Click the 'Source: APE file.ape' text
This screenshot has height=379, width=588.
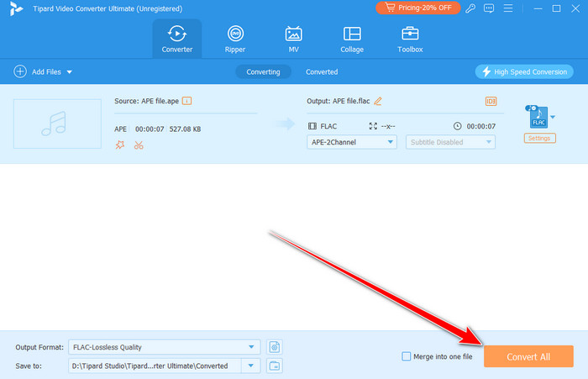[x=147, y=101]
